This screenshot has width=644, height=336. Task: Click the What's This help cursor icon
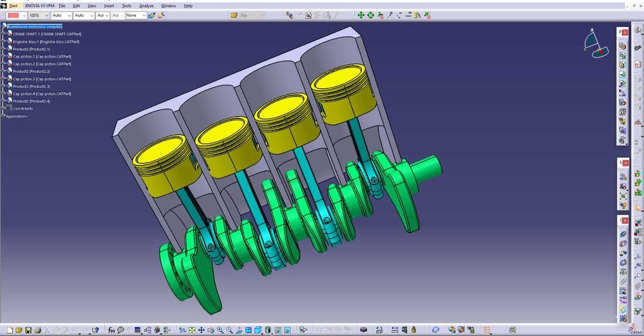[x=95, y=330]
